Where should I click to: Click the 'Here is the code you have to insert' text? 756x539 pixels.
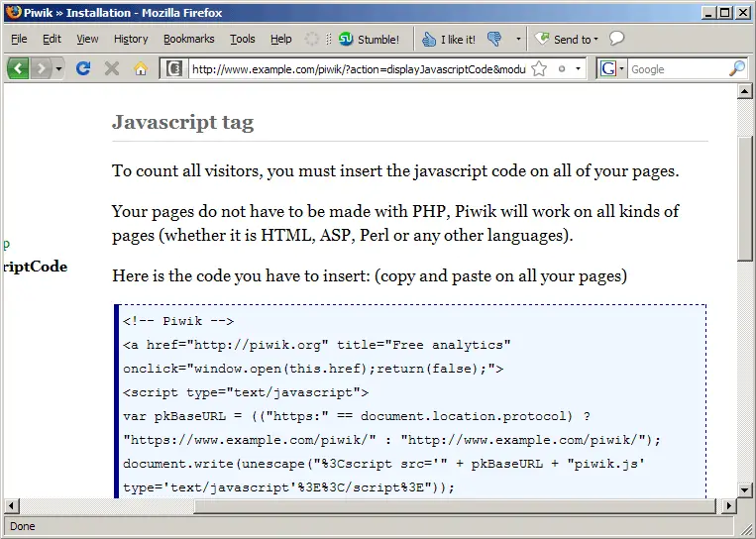click(370, 275)
